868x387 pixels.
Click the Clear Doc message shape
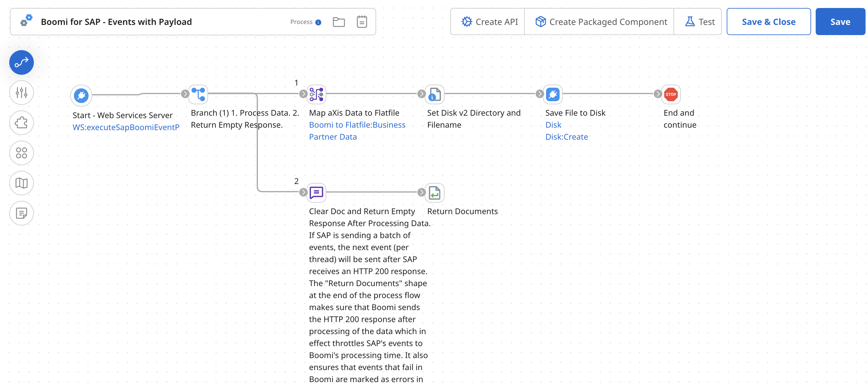click(316, 193)
